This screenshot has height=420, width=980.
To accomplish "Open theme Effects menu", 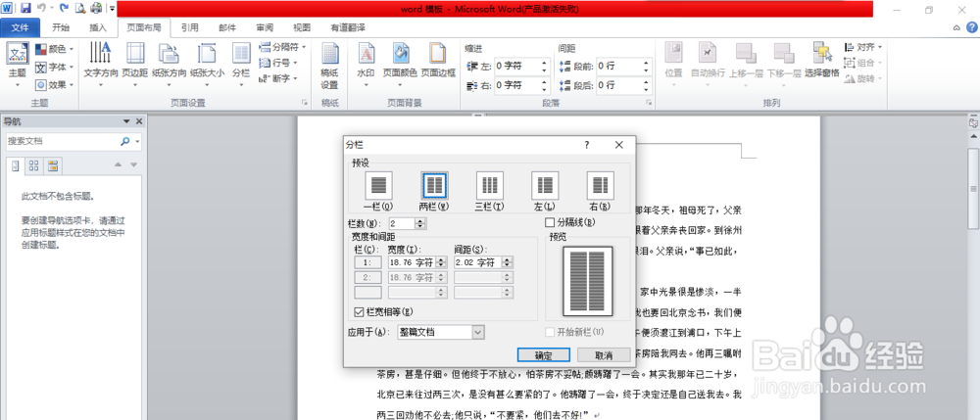I will [54, 84].
